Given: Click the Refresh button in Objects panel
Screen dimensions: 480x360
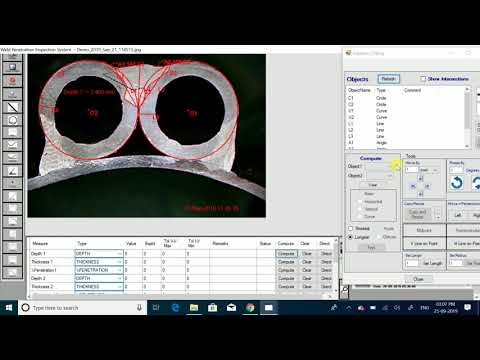Looking at the screenshot, I should (388, 79).
